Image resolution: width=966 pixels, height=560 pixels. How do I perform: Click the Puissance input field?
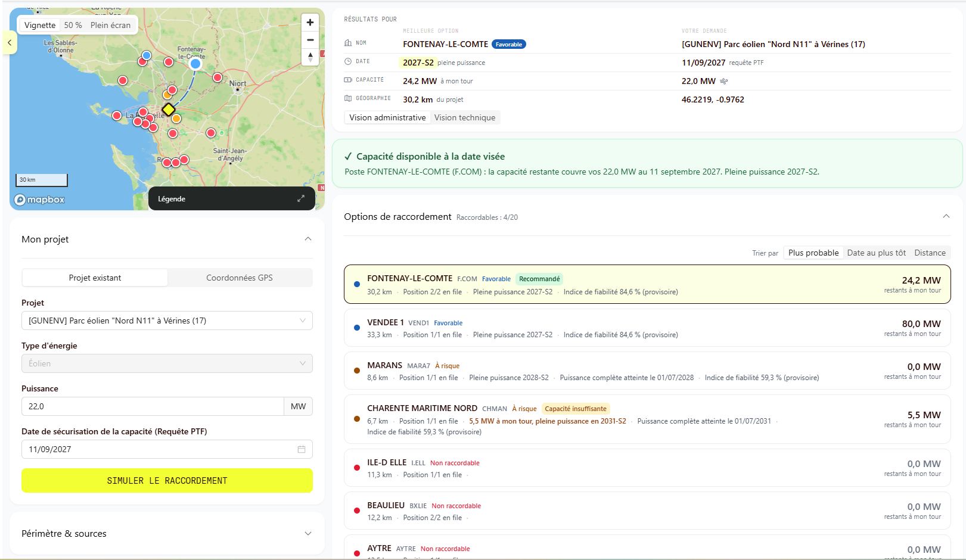click(153, 406)
